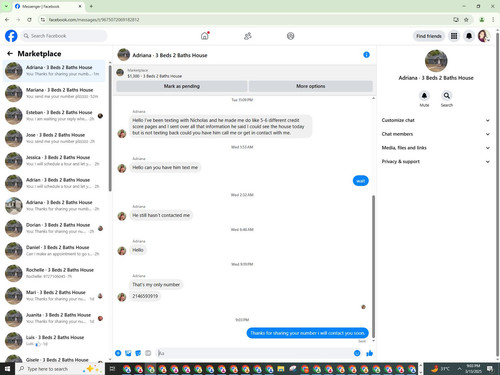Click the conversation list scrollbar
Viewport: 500px width, 375px height.
tap(110, 128)
